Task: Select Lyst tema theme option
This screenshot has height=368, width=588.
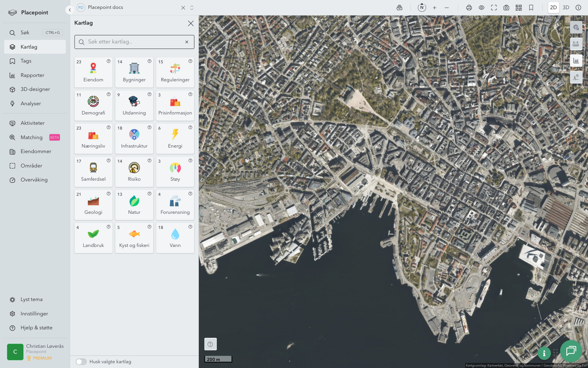Action: pyautogui.click(x=31, y=300)
